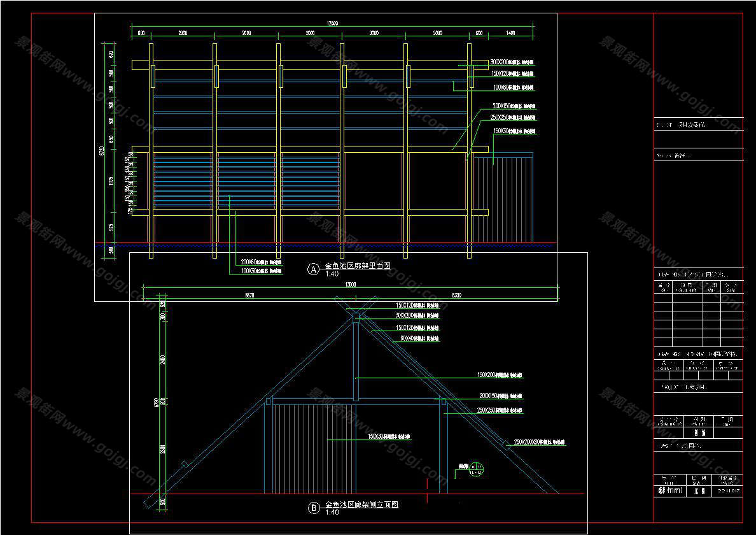Click the circled B view marker
756x535 pixels.
coord(313,508)
